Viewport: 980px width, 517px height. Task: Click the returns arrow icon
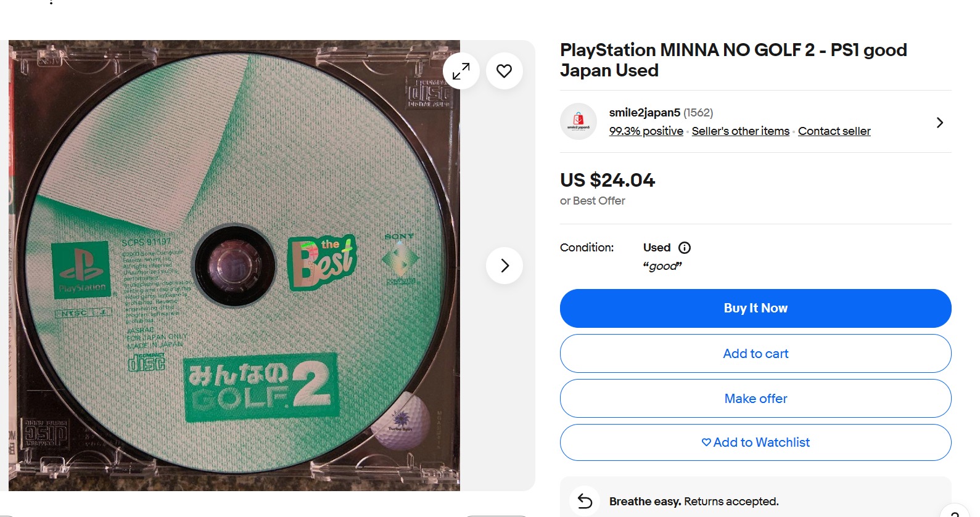pos(585,501)
